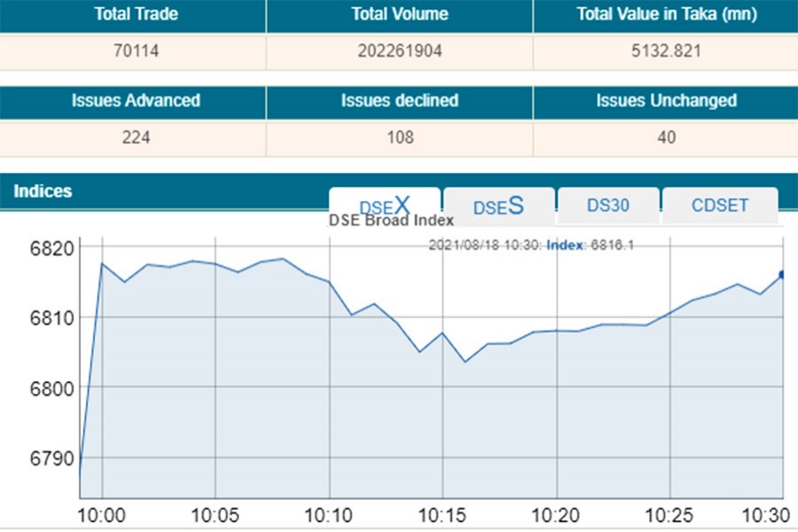
Task: Click the unchanged issues count 40
Action: (x=665, y=137)
